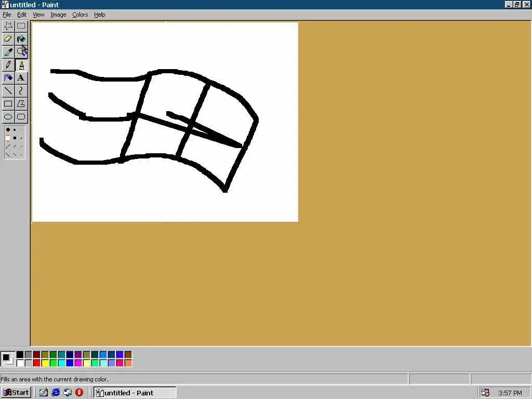
Task: Pick the bright blue color swatch
Action: click(70, 363)
